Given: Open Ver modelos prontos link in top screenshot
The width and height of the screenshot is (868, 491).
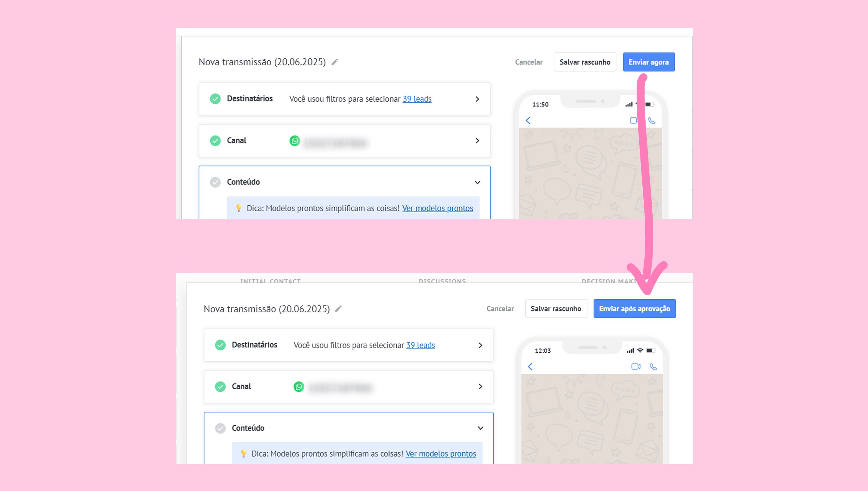Looking at the screenshot, I should (438, 208).
